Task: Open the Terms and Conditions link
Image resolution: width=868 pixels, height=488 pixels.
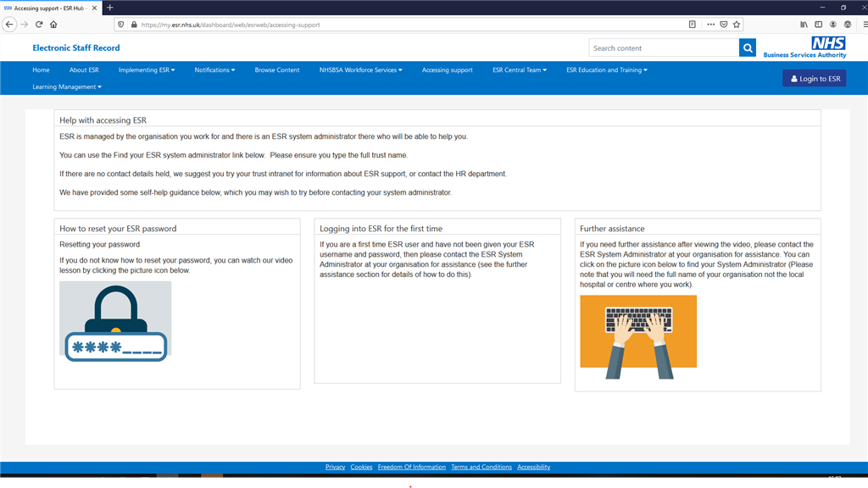Action: 481,467
